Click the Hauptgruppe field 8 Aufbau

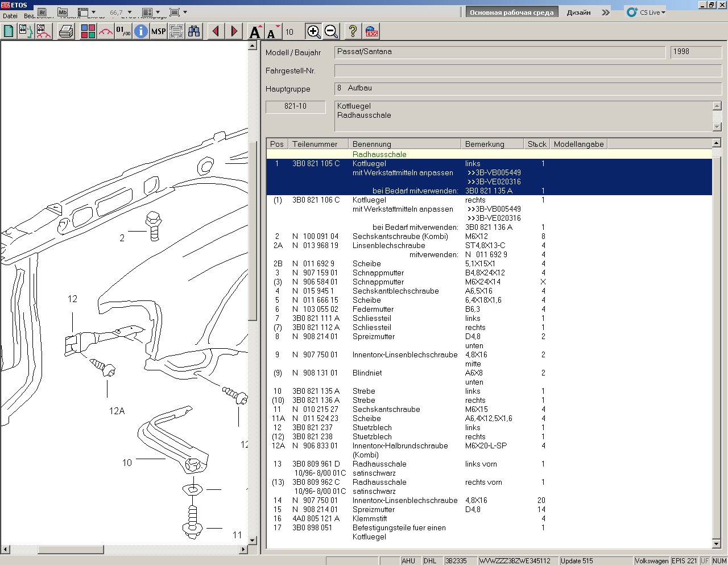tap(528, 89)
